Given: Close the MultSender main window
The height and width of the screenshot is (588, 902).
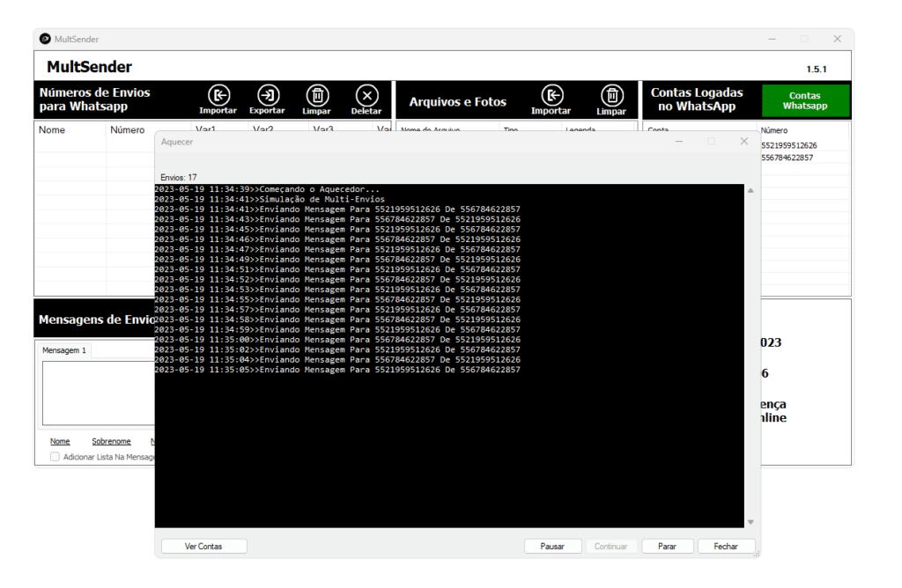Looking at the screenshot, I should click(838, 39).
